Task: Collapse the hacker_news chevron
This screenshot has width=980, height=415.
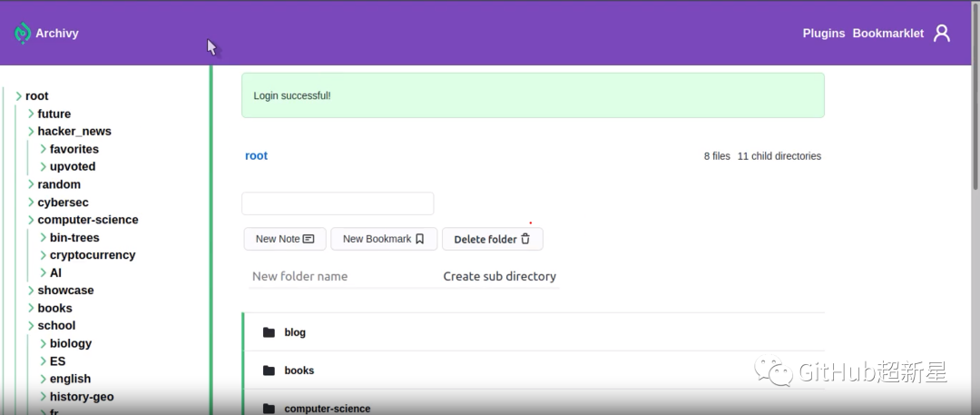Action: pyautogui.click(x=31, y=132)
